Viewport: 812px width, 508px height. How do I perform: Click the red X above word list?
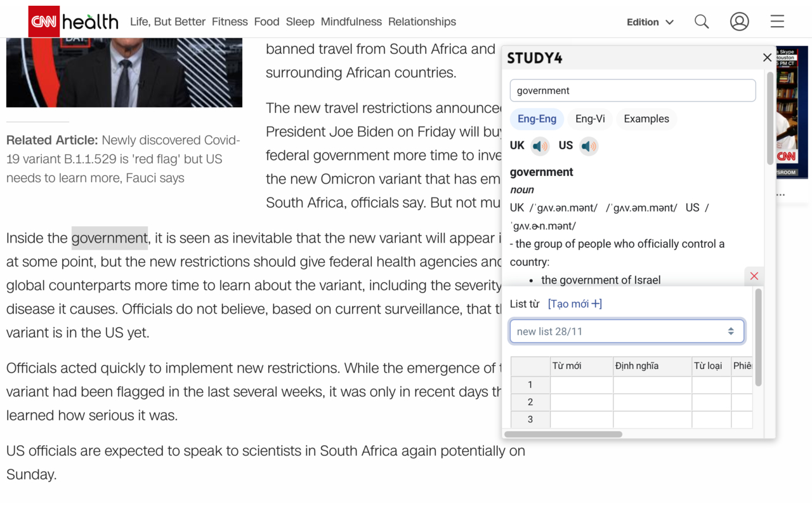click(754, 276)
